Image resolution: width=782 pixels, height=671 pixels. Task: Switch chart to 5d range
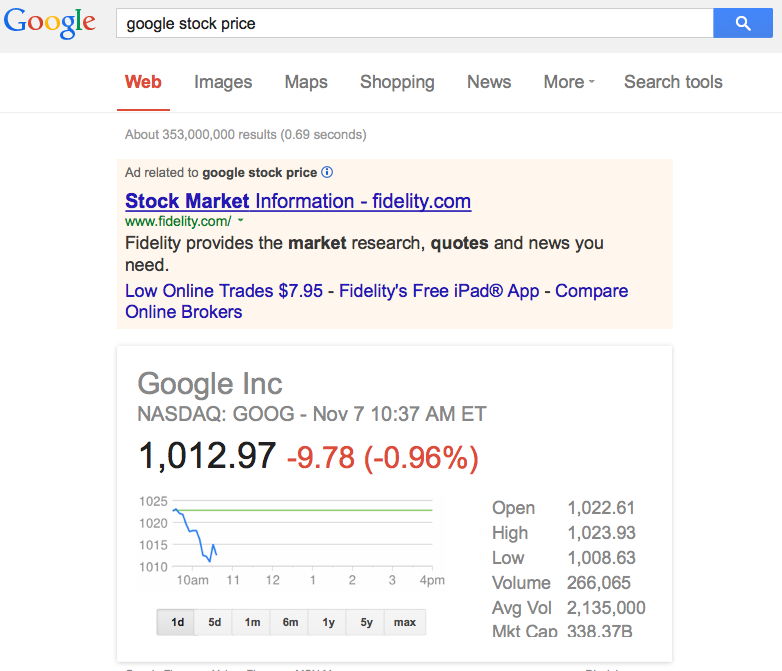215,622
